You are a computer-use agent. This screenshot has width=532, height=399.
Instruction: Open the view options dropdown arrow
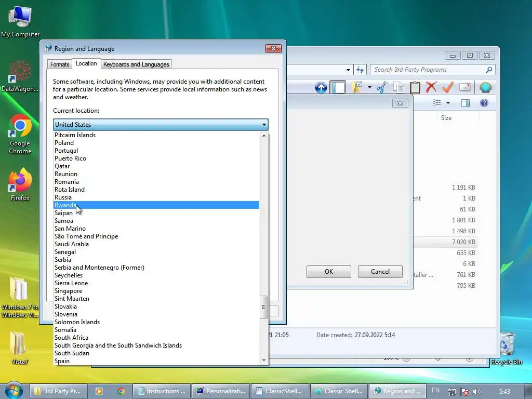[x=448, y=103]
